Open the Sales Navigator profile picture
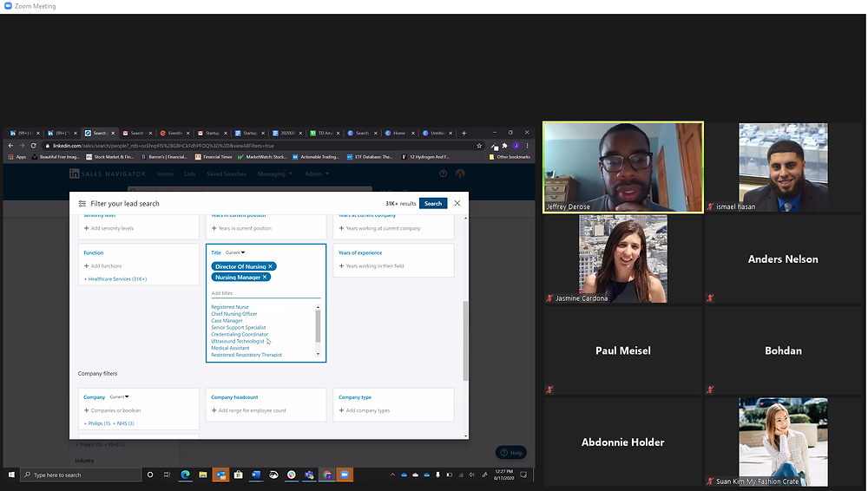 pyautogui.click(x=460, y=173)
